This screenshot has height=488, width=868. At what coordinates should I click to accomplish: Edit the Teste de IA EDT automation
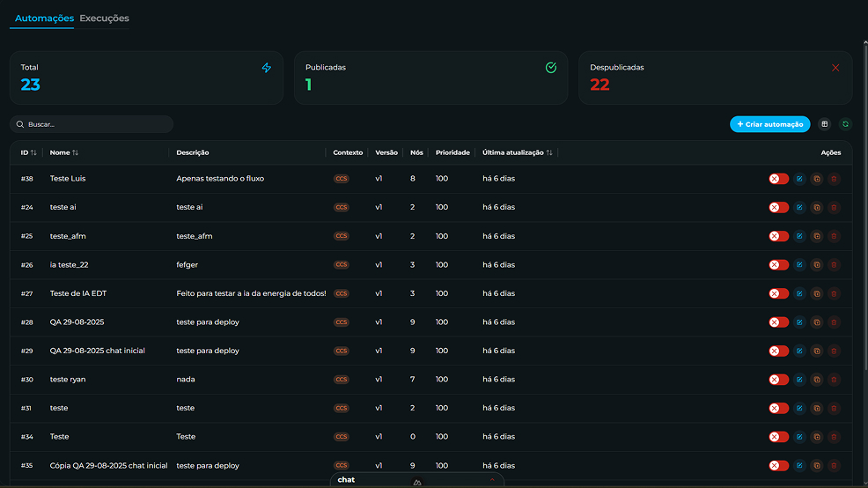coord(799,293)
